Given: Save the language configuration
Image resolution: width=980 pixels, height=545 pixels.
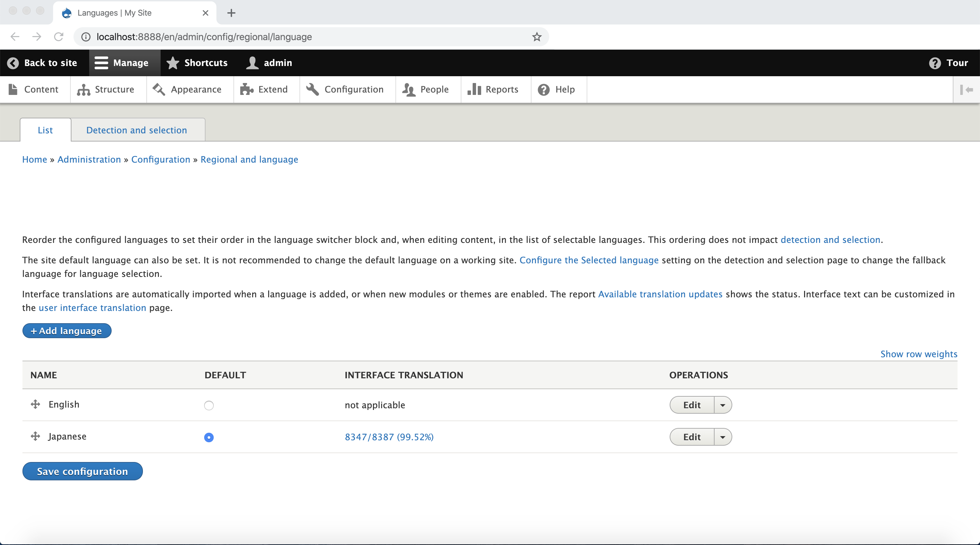Looking at the screenshot, I should (x=82, y=471).
